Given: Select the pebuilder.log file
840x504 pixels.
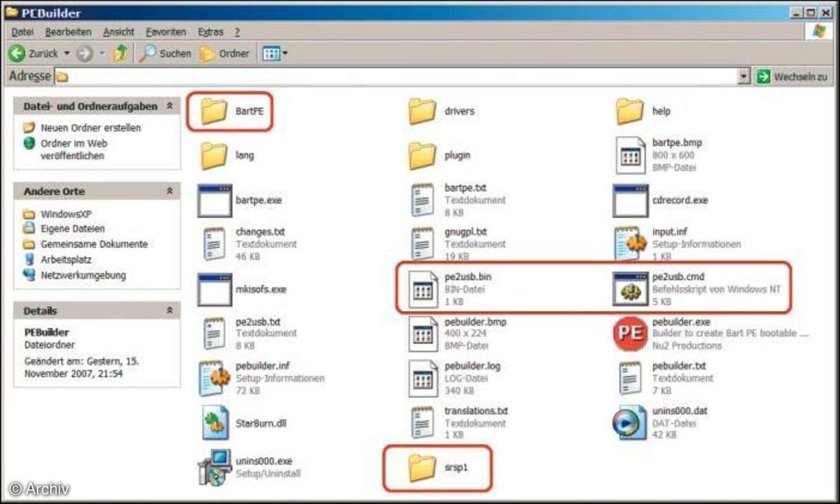Looking at the screenshot, I should point(455,378).
